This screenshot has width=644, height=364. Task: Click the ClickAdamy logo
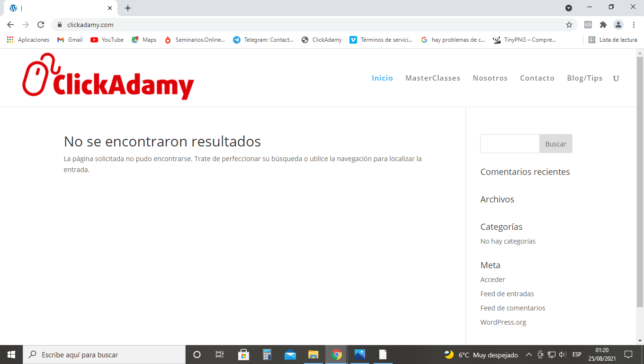(x=108, y=76)
